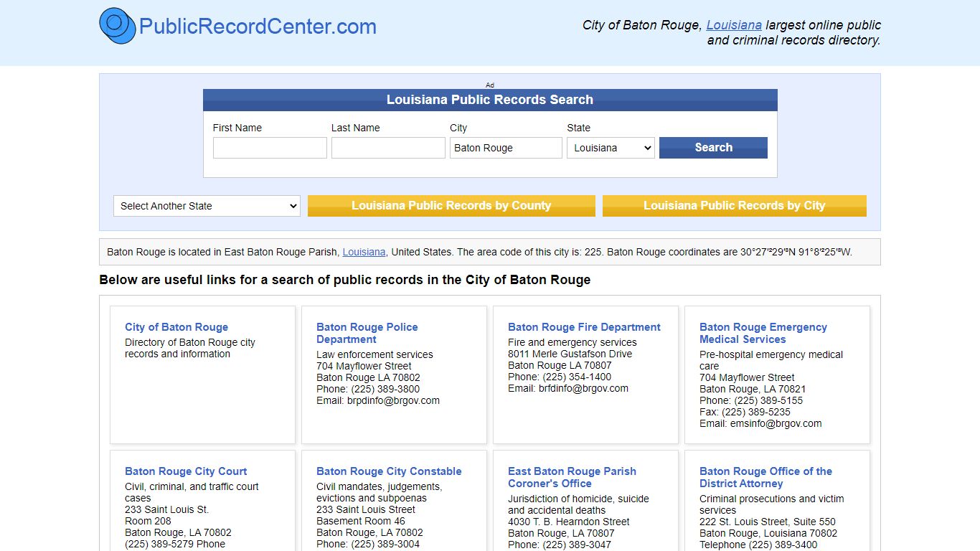The image size is (980, 551).
Task: Click the Ad label above search box
Action: point(490,85)
